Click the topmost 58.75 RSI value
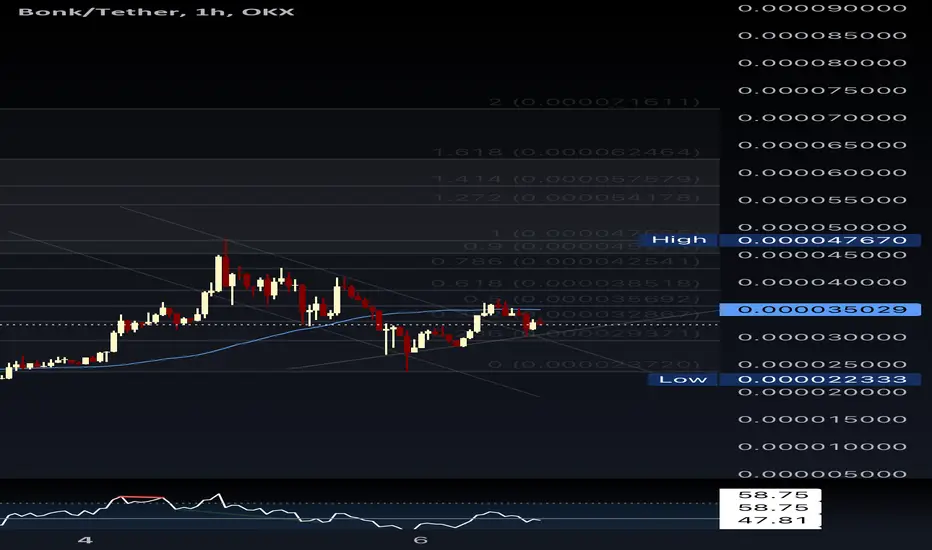Viewport: 932px width, 550px height. coord(773,495)
